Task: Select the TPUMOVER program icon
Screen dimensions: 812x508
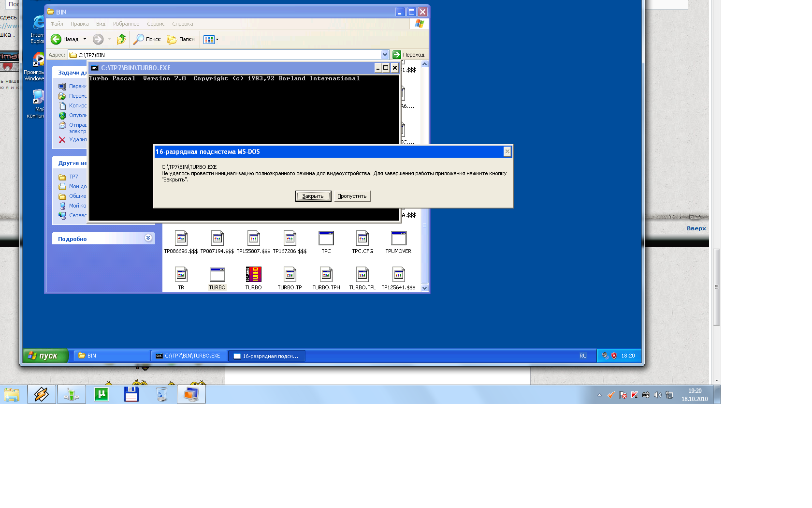Action: 399,238
